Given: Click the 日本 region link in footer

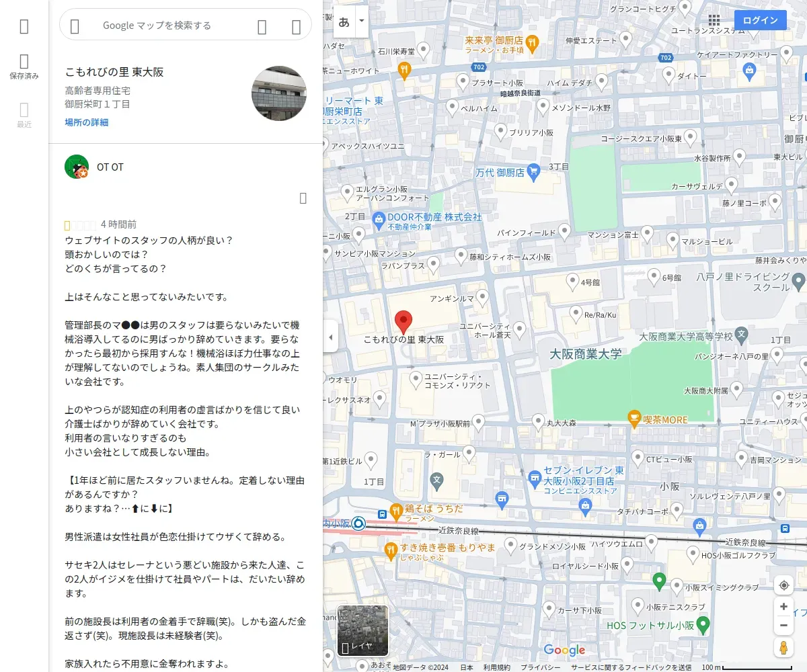Looking at the screenshot, I should [467, 667].
